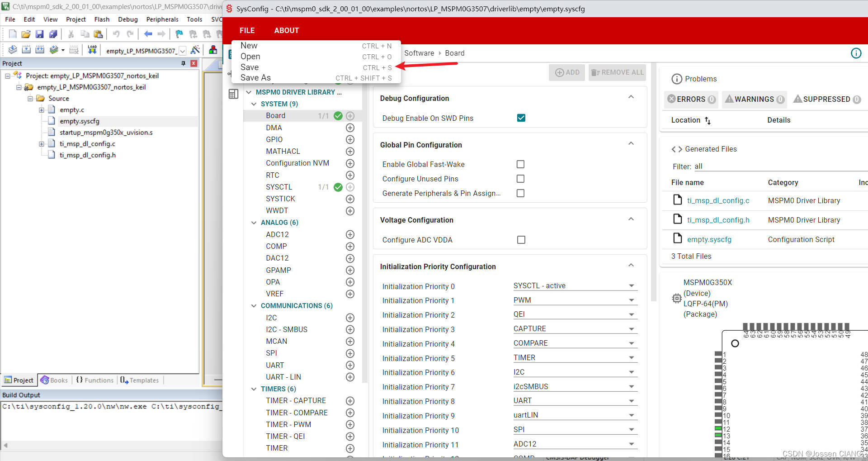Choose Save from the FILE menu

(x=316, y=67)
